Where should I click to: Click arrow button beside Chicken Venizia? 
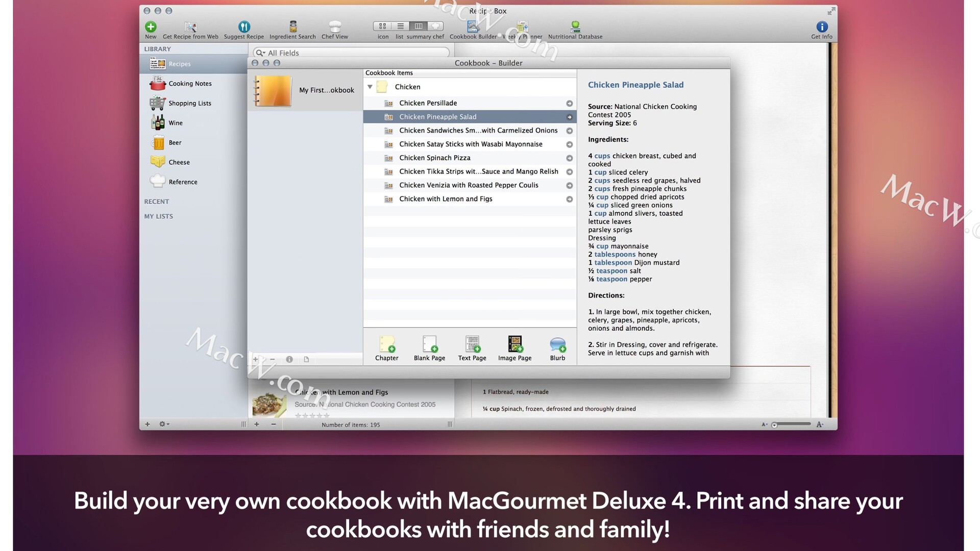569,186
